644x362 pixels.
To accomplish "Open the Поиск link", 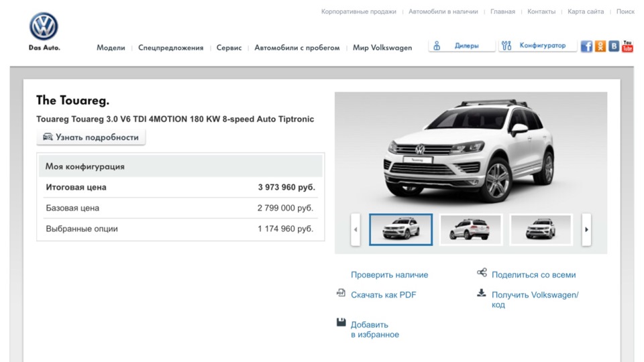I will point(625,11).
